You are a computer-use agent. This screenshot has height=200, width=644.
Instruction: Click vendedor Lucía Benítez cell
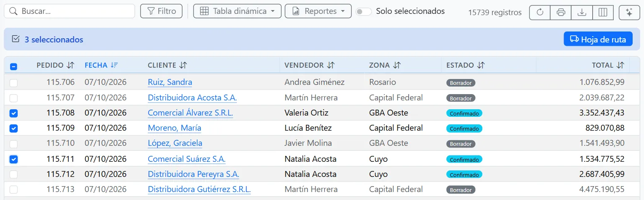pos(308,128)
